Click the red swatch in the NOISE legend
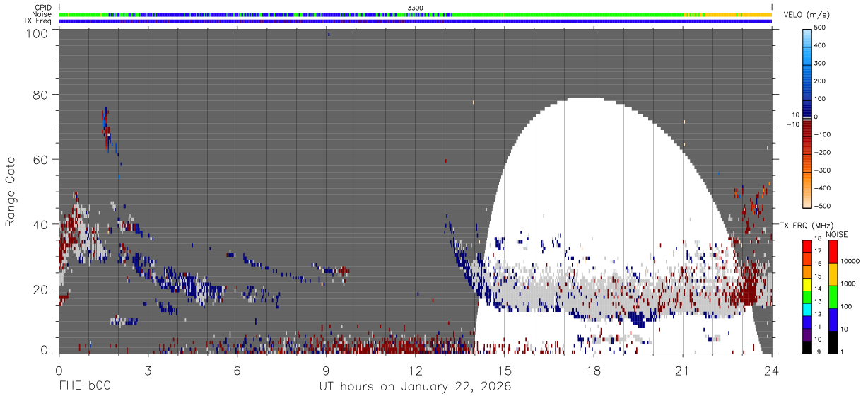 click(x=832, y=252)
